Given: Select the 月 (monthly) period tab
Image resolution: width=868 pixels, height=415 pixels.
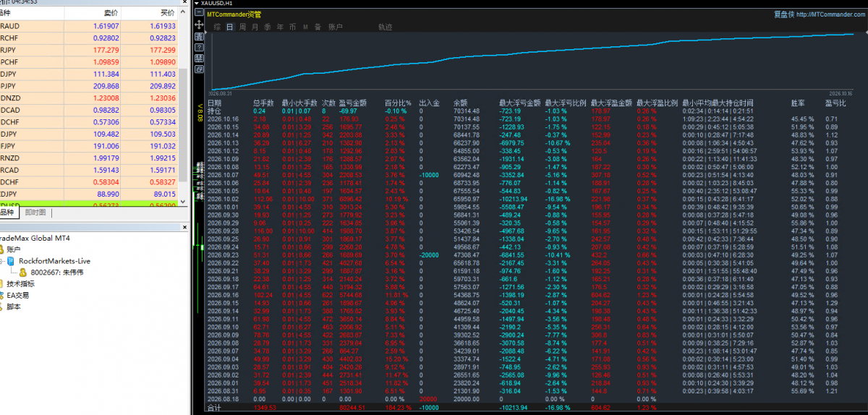Looking at the screenshot, I should pos(255,27).
